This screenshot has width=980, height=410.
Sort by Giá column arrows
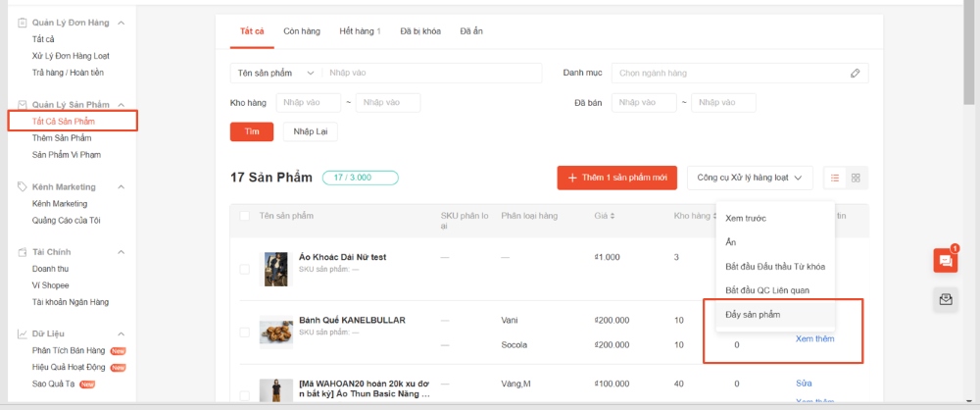coord(612,216)
